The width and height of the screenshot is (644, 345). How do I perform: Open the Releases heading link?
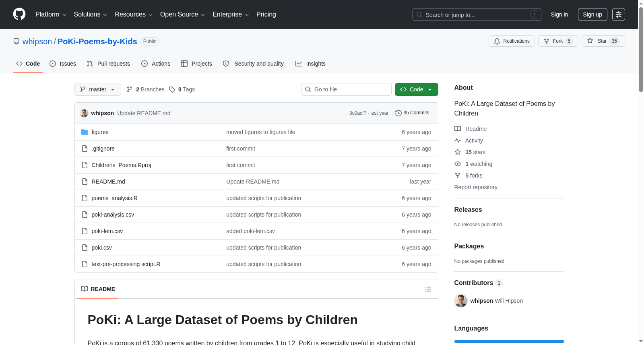pos(468,209)
